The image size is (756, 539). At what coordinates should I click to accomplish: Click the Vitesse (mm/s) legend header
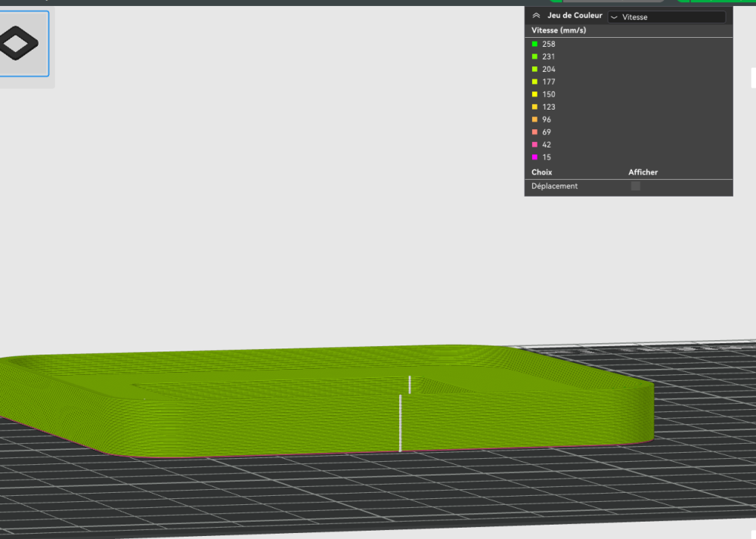tap(559, 30)
